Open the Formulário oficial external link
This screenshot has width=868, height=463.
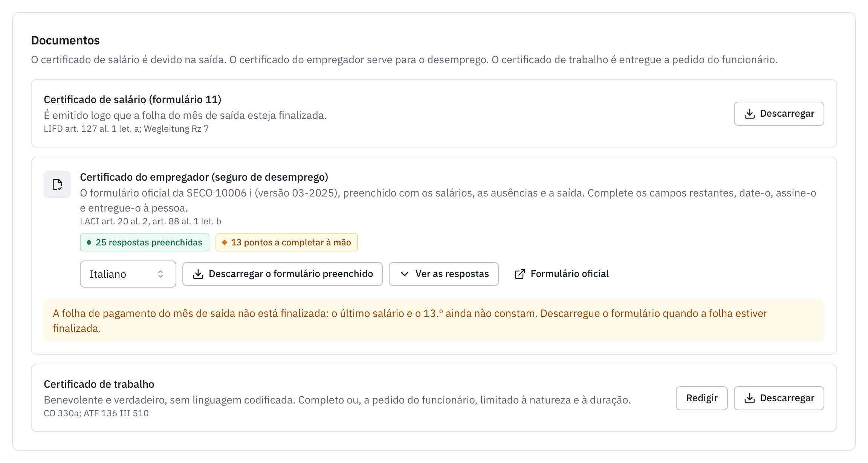click(561, 274)
